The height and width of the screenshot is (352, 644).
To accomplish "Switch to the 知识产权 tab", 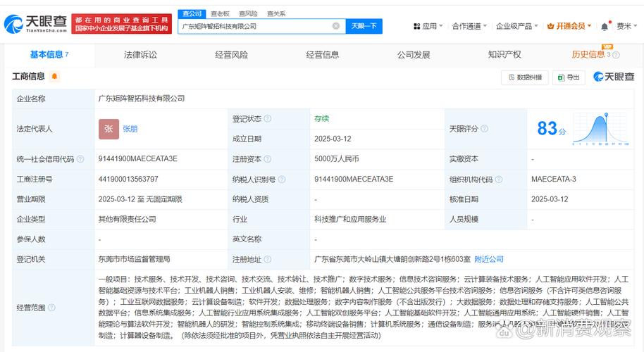I will [504, 55].
